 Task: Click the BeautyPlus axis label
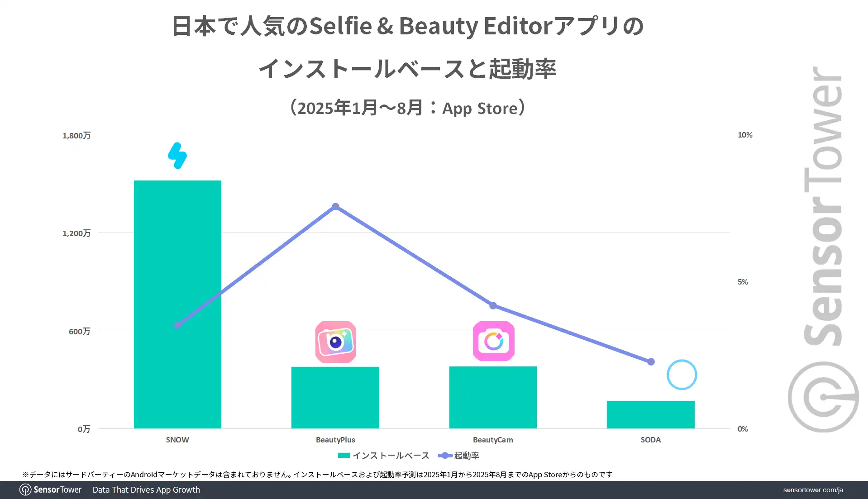click(x=335, y=440)
